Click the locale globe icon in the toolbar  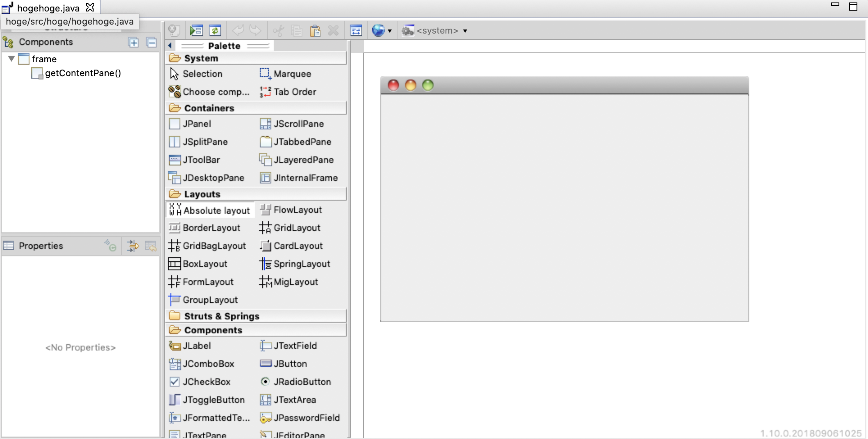[x=379, y=30]
